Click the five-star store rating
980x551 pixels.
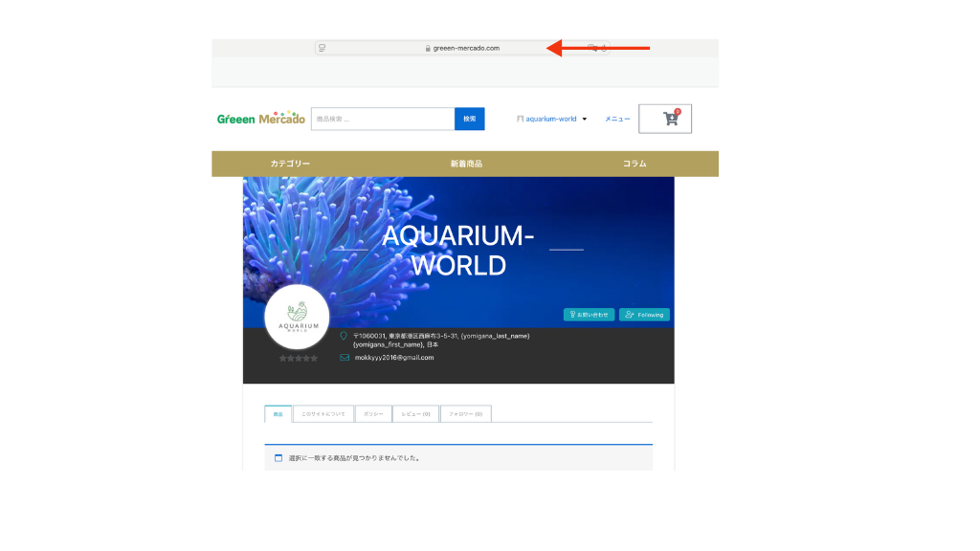pos(298,359)
